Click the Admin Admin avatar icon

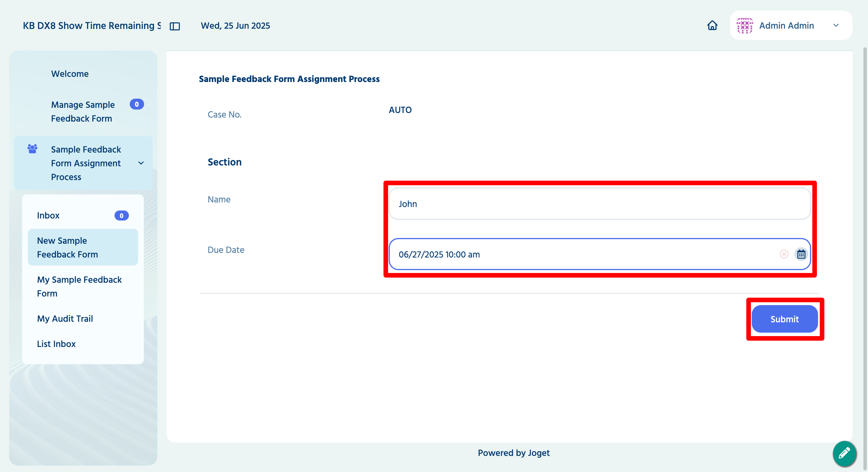(744, 26)
